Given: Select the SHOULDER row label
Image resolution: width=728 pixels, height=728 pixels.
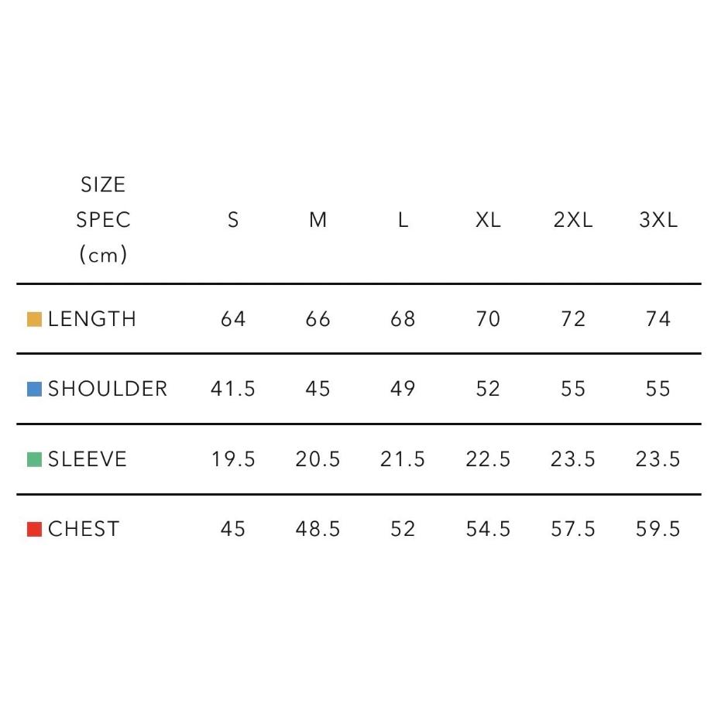Looking at the screenshot, I should coord(107,389).
